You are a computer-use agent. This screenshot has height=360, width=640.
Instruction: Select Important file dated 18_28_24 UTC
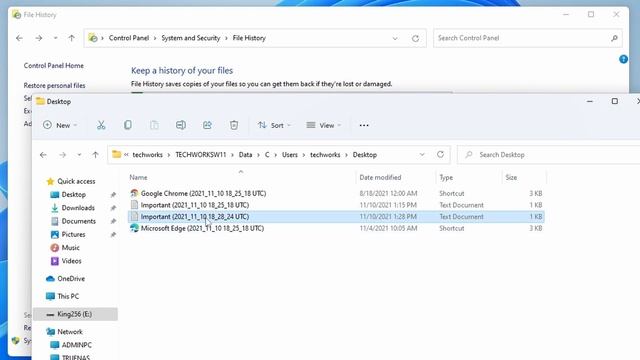(x=337, y=217)
